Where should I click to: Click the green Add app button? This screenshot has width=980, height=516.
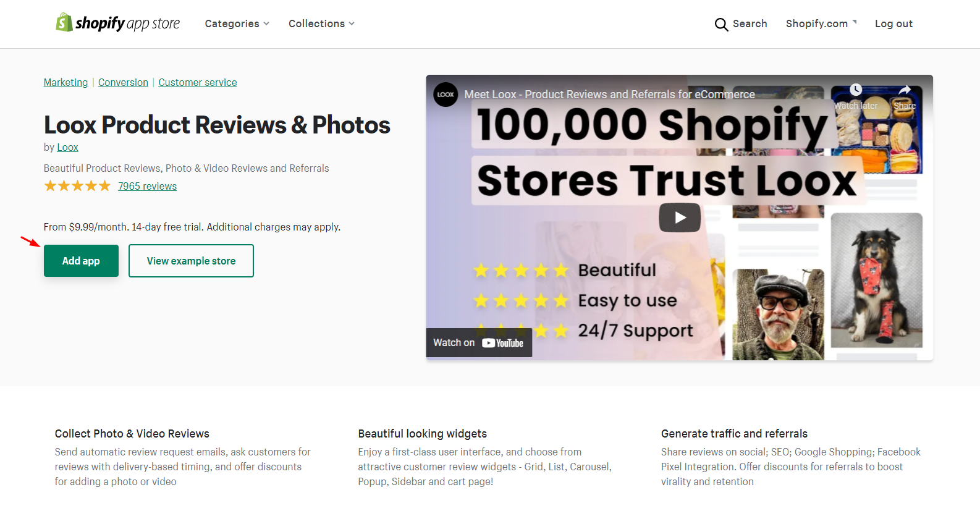(81, 261)
